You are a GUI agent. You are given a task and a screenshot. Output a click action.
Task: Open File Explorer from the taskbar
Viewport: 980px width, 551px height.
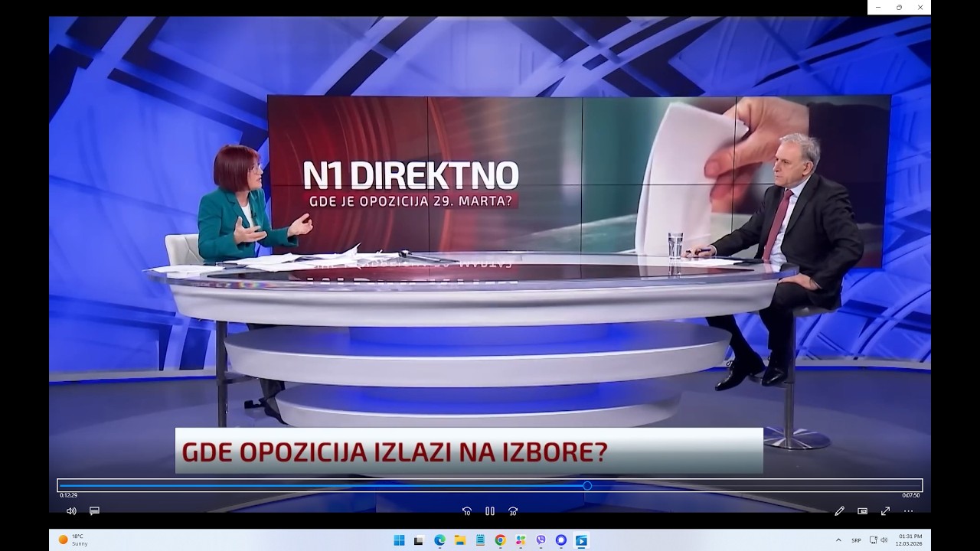pos(459,540)
